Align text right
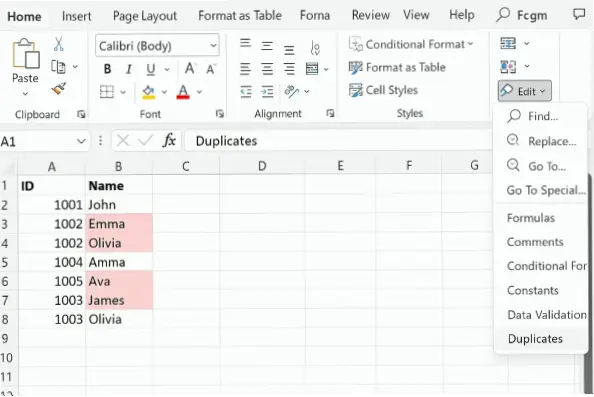This screenshot has width=594, height=397. (289, 69)
